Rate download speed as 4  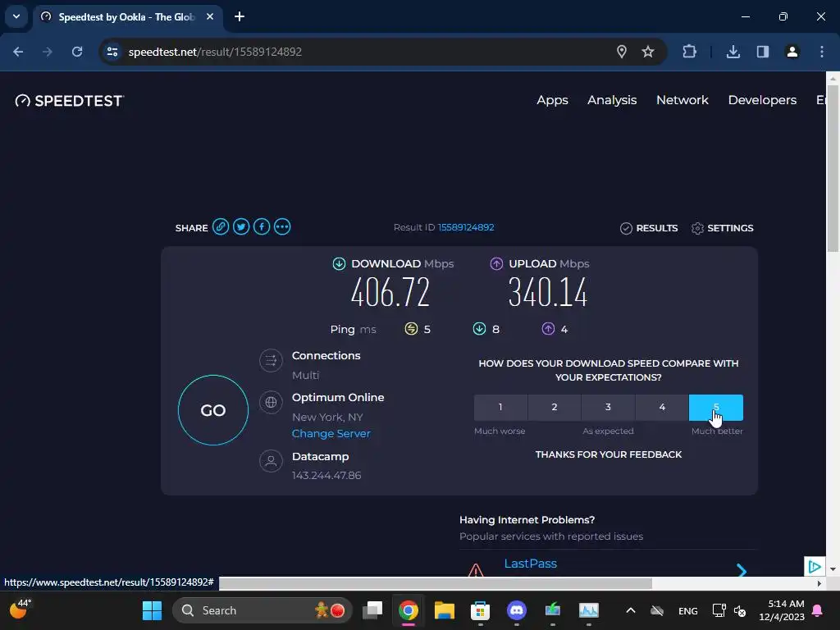662,407
